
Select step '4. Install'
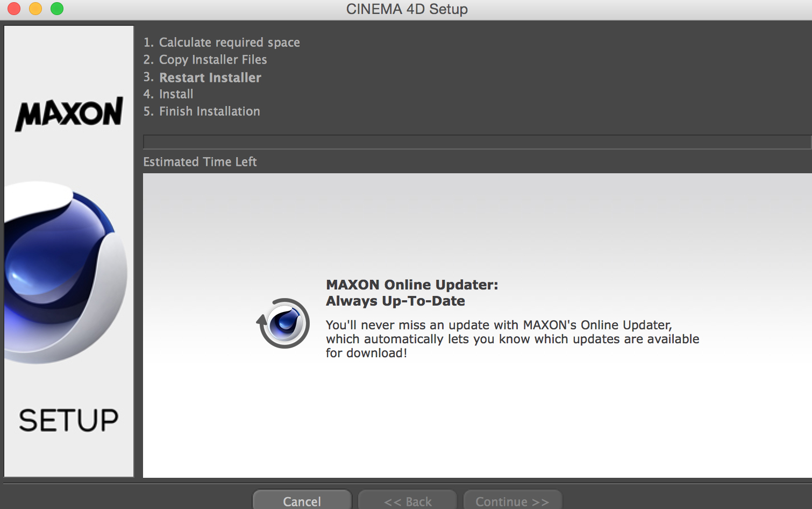click(x=168, y=94)
